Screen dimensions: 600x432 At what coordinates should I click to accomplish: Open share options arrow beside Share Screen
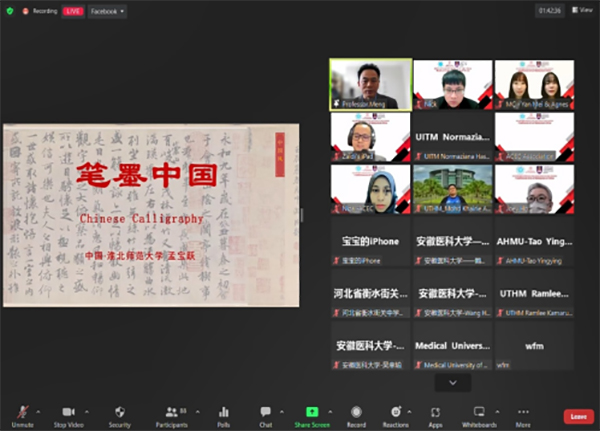click(330, 412)
